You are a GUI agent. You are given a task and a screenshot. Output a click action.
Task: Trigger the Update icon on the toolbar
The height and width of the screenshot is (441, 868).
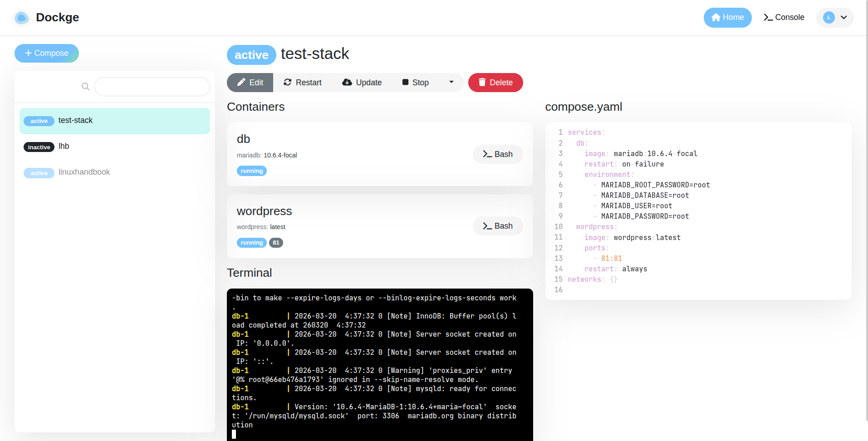pos(348,82)
